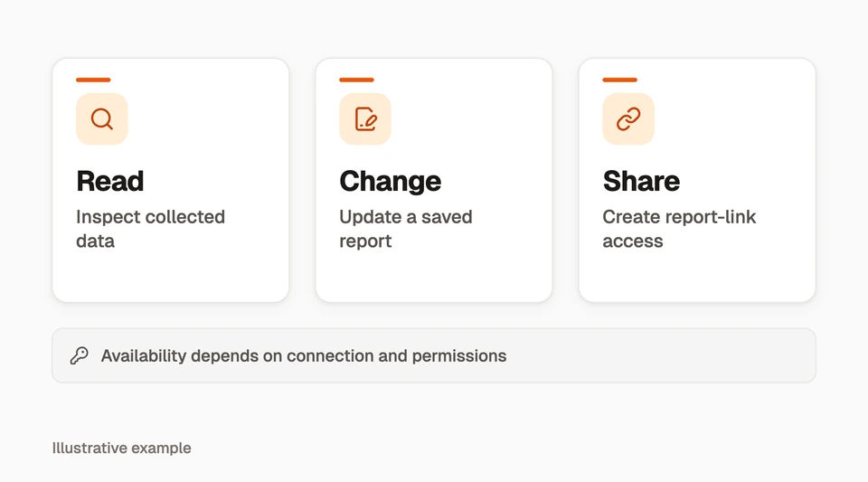Select the Share card heading
868x482 pixels.
coord(641,181)
